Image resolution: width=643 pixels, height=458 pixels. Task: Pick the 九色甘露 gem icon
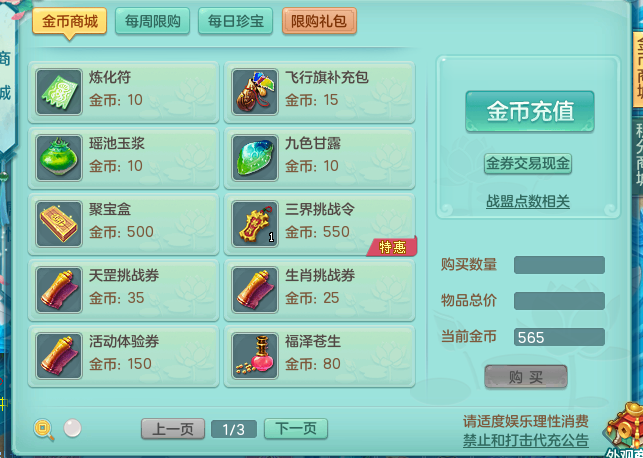tap(255, 158)
